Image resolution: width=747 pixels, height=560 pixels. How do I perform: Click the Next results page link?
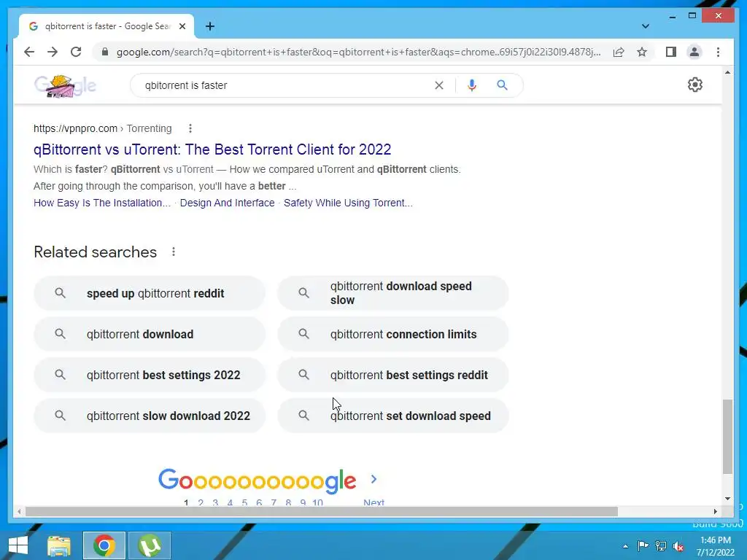374,502
